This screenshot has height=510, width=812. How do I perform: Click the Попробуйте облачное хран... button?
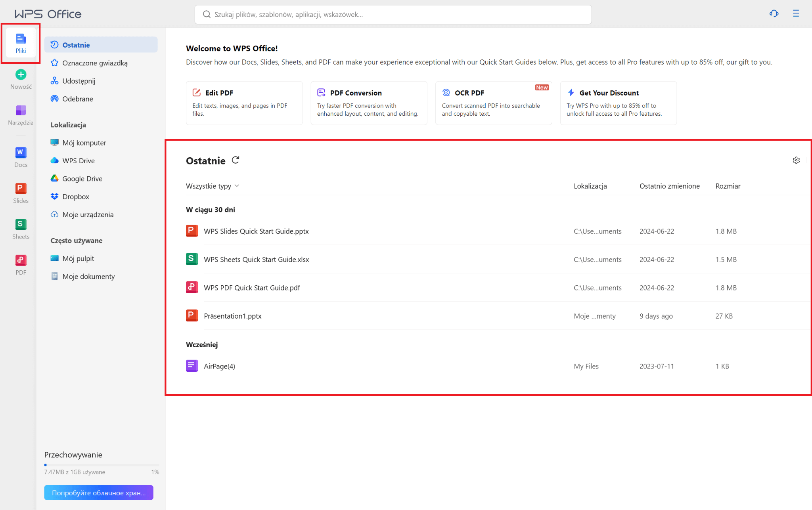pyautogui.click(x=98, y=492)
